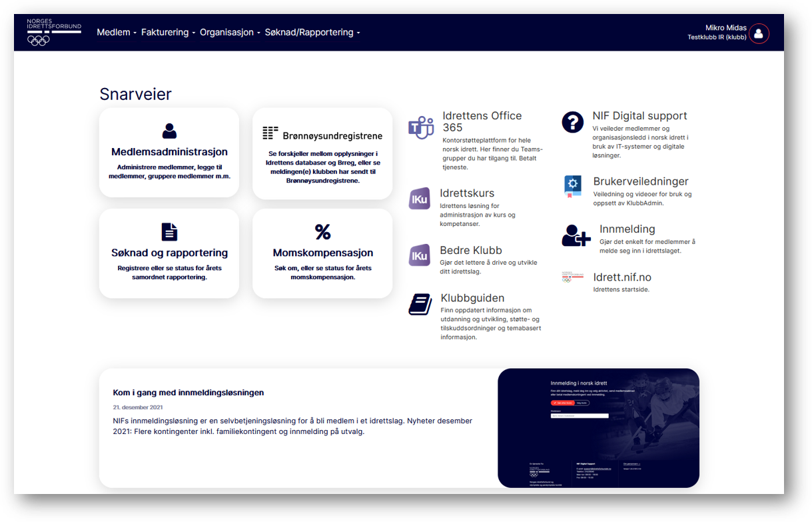
Task: Open the Brønnøysundregistrene card title
Action: point(332,136)
